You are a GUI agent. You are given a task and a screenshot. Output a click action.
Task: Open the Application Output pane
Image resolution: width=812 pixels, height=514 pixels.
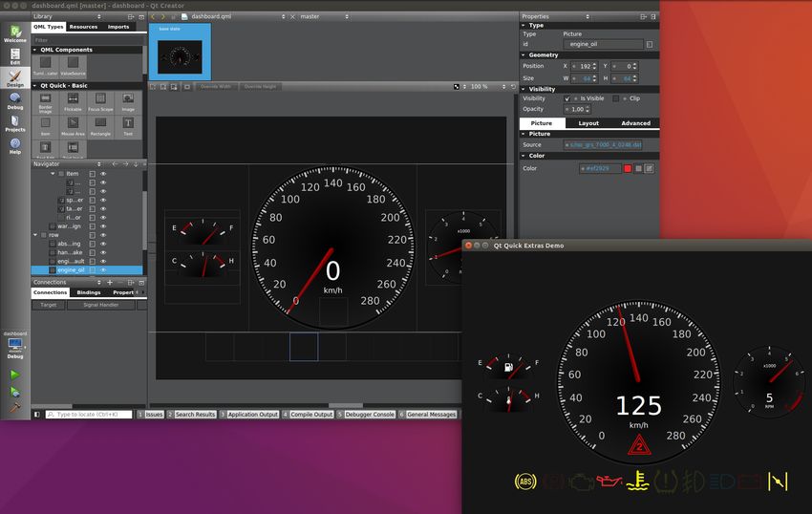point(249,415)
